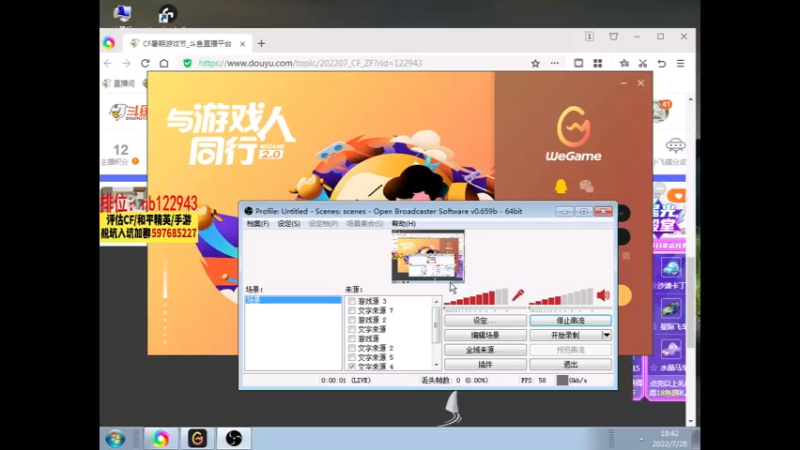Click the QQ penguin login icon in WeGame

pos(561,186)
